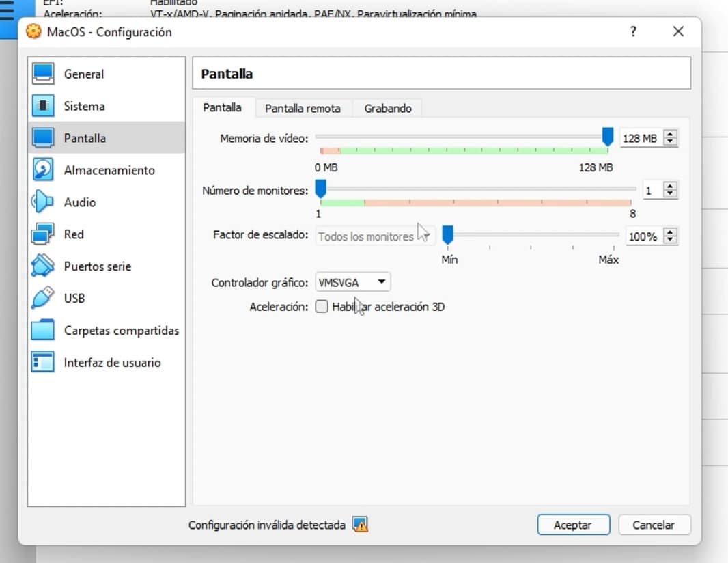Enable the aceleración 3D checkbox

coord(322,307)
